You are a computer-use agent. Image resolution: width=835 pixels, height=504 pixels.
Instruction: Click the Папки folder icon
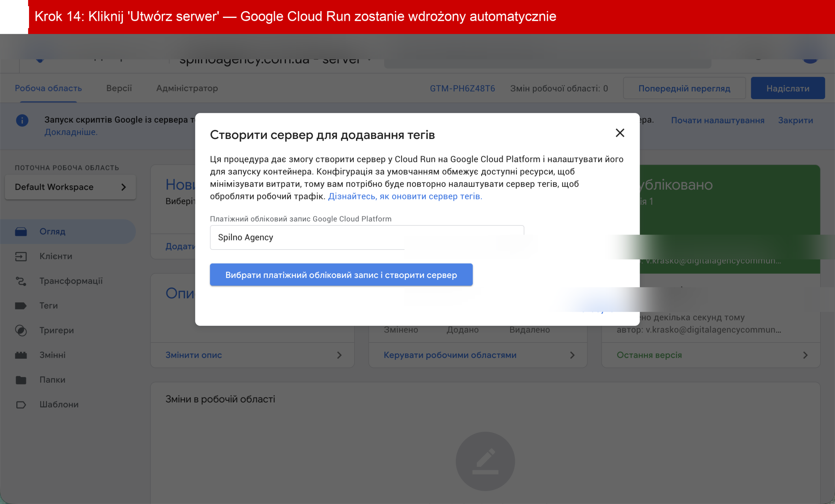click(21, 380)
